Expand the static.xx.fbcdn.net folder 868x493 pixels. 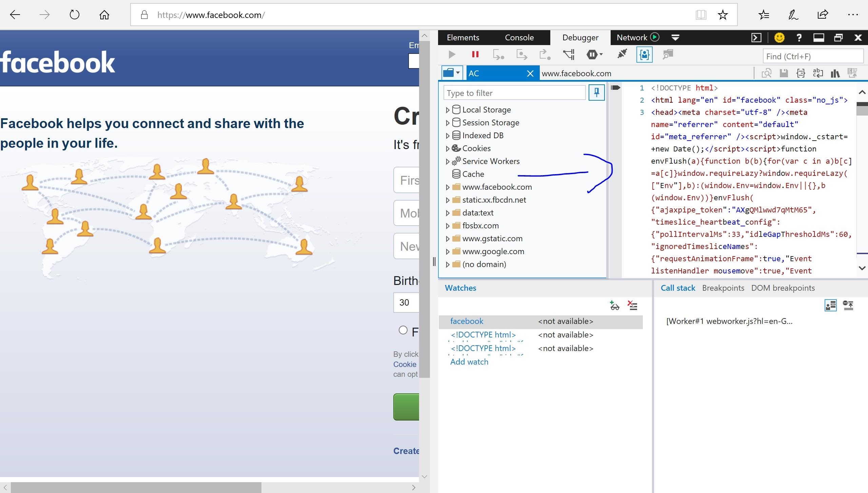pyautogui.click(x=448, y=200)
